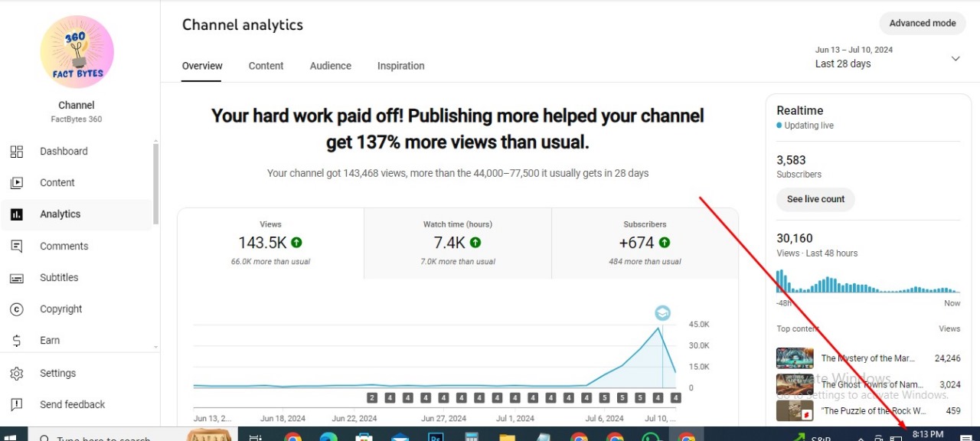Open the Comments section icon
Screen dimensions: 980x441
tap(16, 247)
